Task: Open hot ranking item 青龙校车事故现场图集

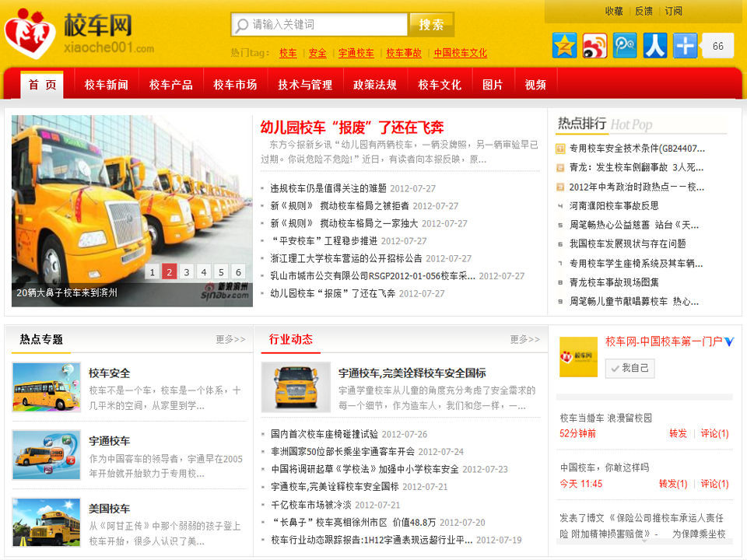Action: [614, 282]
